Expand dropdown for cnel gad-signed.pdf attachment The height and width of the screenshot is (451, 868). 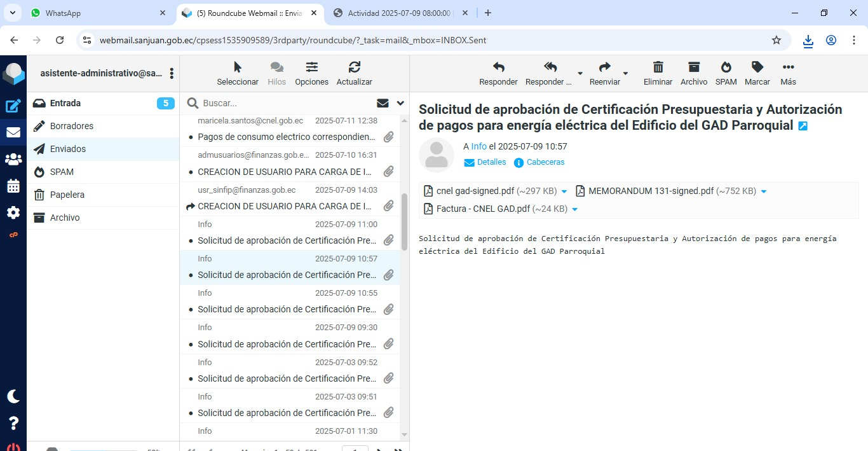564,191
